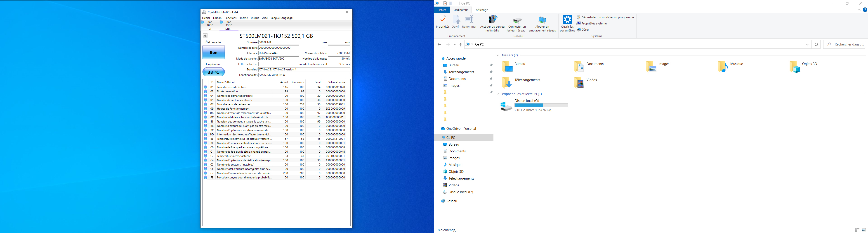Viewport: 868px width, 233px height.
Task: Select the Taux d'erreurs de lecture attribute row
Action: point(275,87)
